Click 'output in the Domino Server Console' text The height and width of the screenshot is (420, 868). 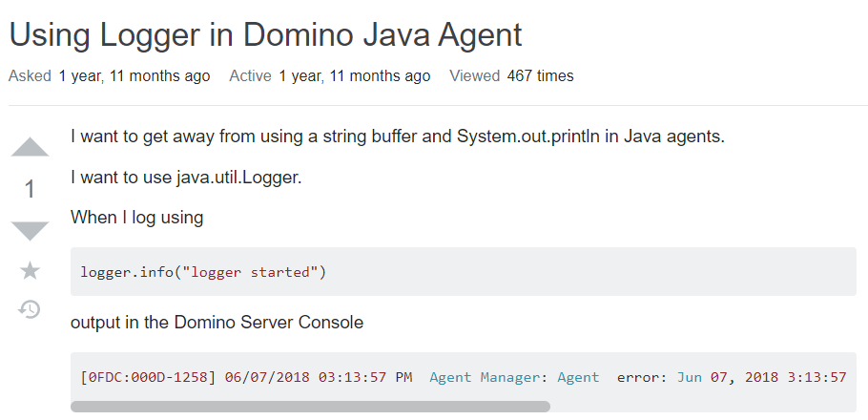click(x=217, y=322)
